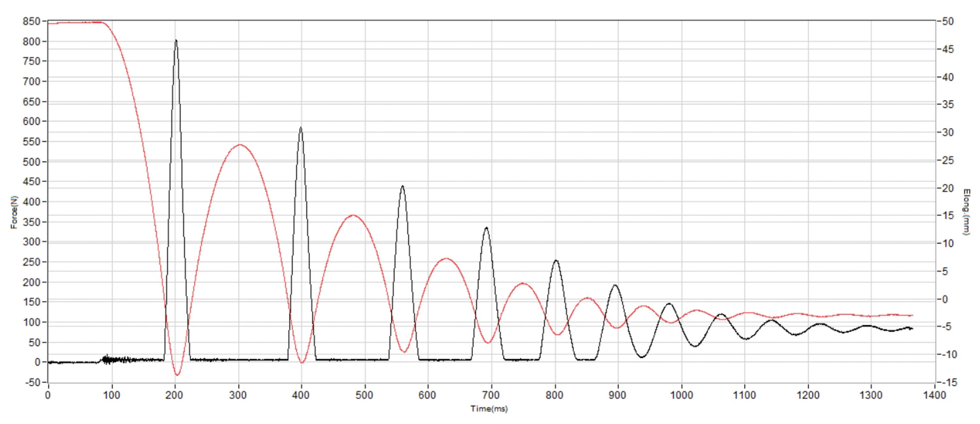Click the red plateau at start of plot
The width and height of the screenshot is (980, 424).
click(76, 23)
